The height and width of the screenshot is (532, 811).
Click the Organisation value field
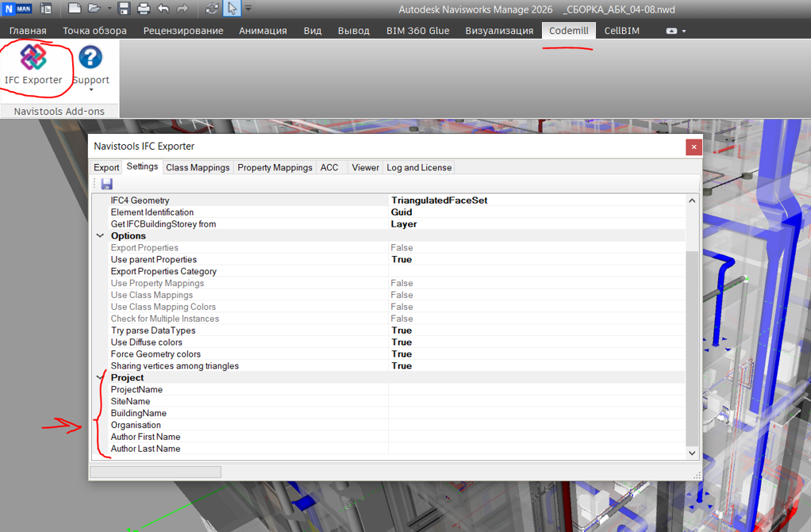(x=537, y=425)
